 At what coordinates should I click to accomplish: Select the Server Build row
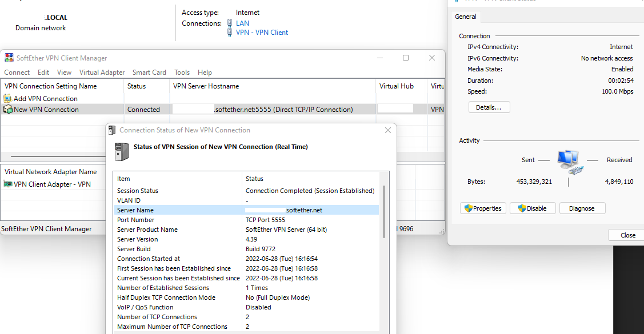coord(246,249)
